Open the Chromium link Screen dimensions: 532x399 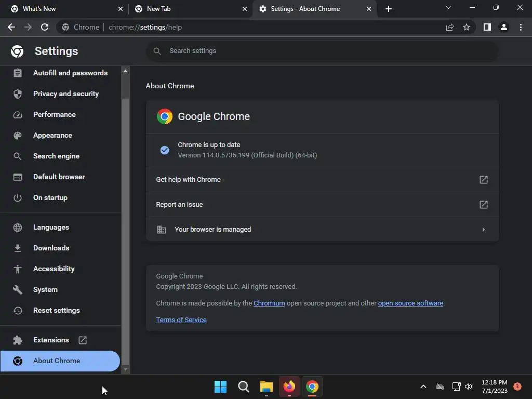[269, 303]
